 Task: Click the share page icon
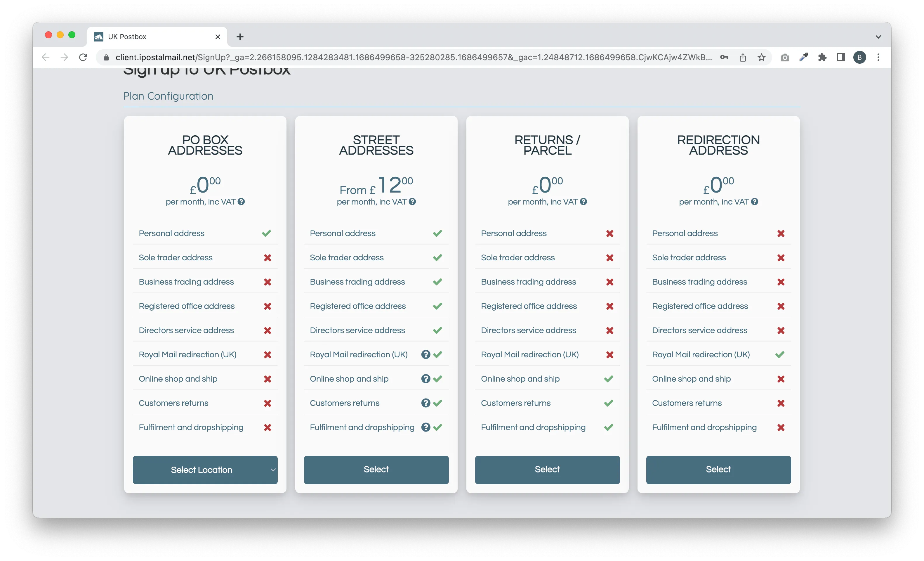743,57
